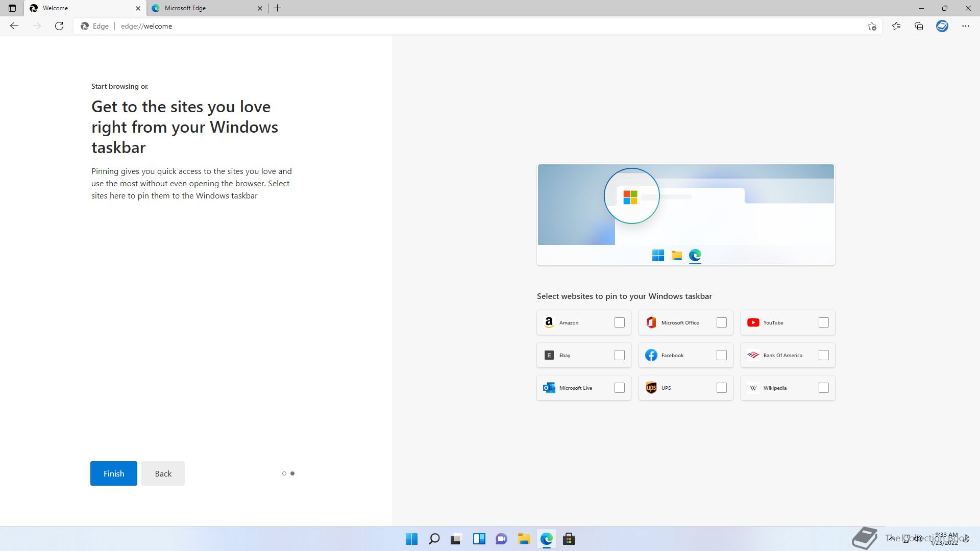Open the Favorites list icon
Viewport: 980px width, 551px height.
coord(896,26)
